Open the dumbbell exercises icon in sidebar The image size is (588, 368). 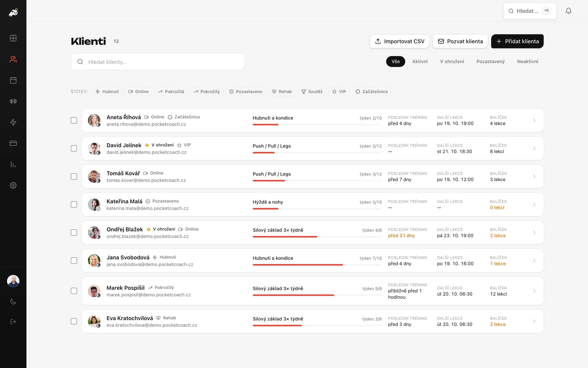click(13, 101)
